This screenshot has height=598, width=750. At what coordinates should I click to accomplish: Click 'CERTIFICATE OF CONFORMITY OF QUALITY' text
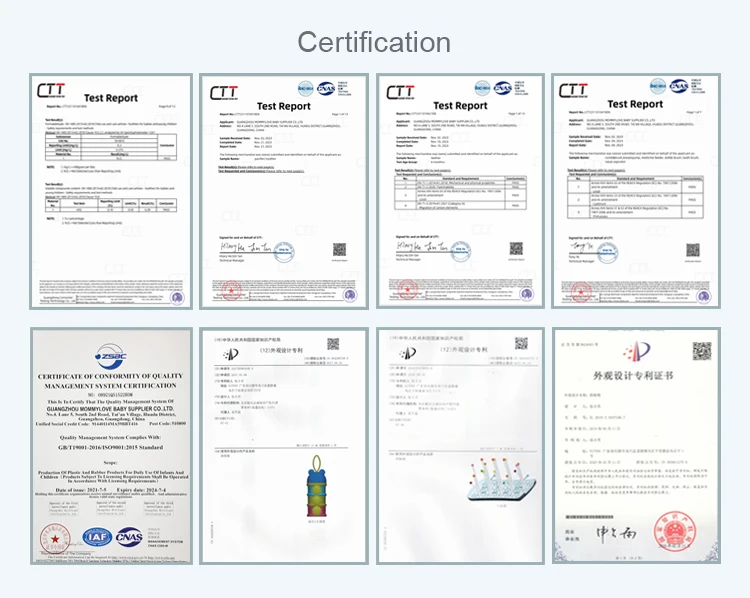click(x=110, y=376)
